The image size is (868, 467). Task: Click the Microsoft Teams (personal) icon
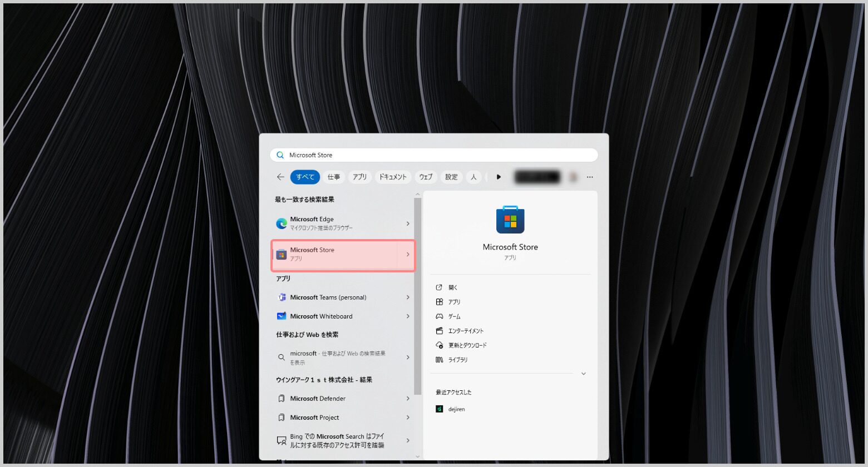click(x=282, y=297)
